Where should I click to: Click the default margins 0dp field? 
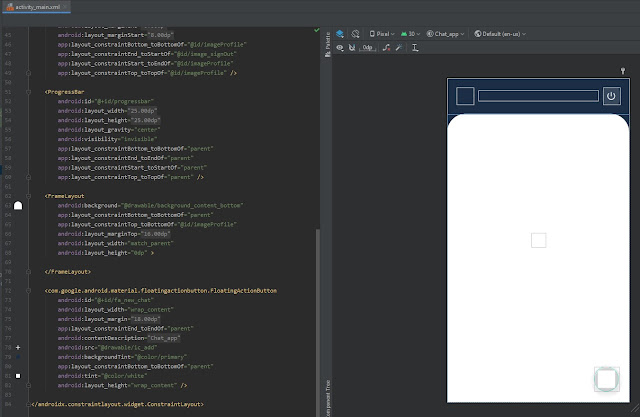[368, 47]
